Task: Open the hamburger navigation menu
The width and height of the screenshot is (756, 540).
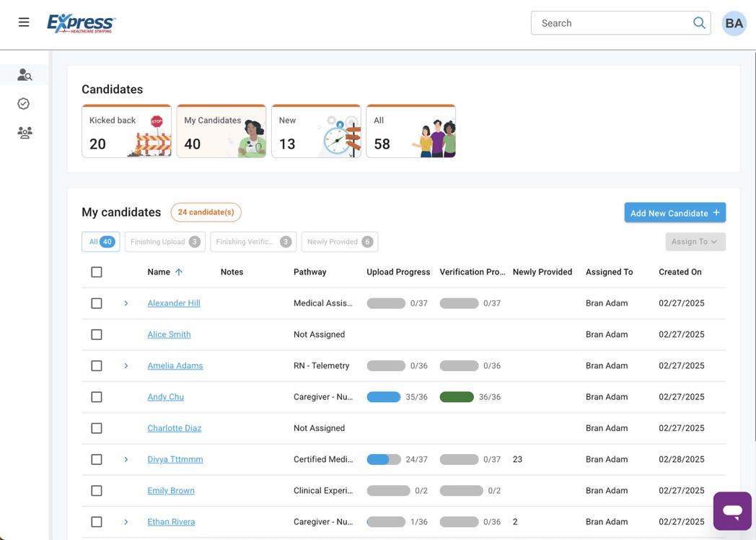Action: (24, 22)
